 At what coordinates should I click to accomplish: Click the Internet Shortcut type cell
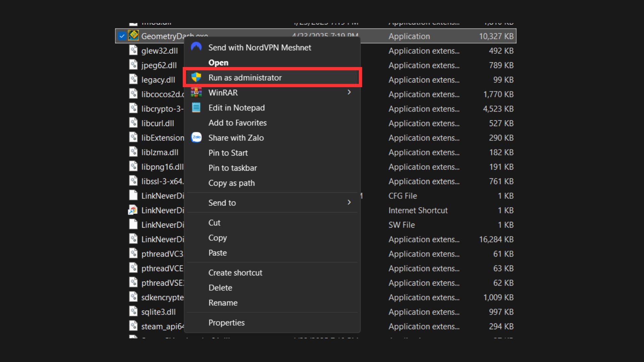(x=418, y=210)
